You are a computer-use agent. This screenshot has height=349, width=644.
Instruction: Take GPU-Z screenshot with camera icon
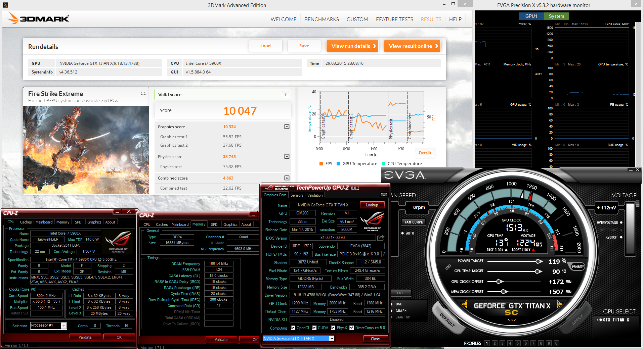coord(384,195)
